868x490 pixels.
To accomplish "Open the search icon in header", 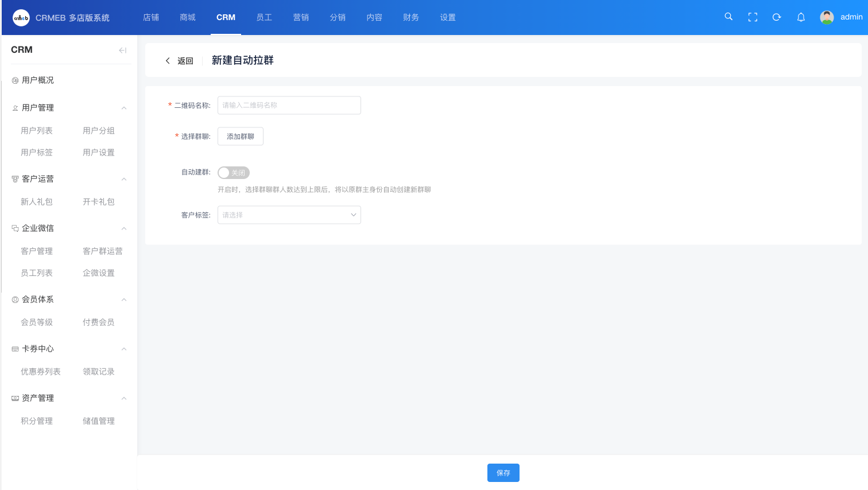I will click(728, 17).
